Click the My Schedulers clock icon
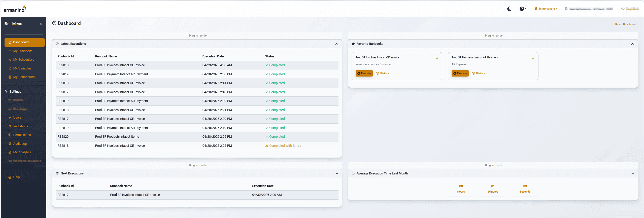Viewport: 644px width, 218px height. click(x=10, y=60)
